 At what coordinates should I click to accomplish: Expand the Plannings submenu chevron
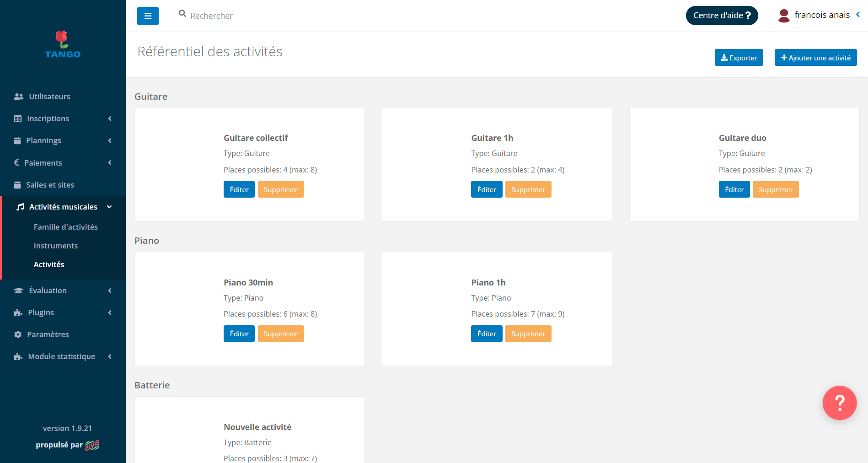tap(110, 140)
